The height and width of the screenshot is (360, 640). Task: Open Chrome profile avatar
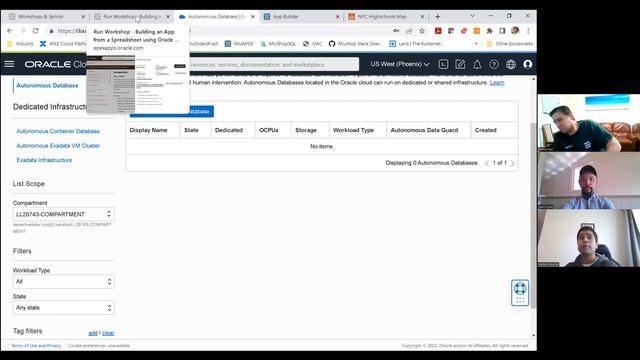click(x=515, y=31)
